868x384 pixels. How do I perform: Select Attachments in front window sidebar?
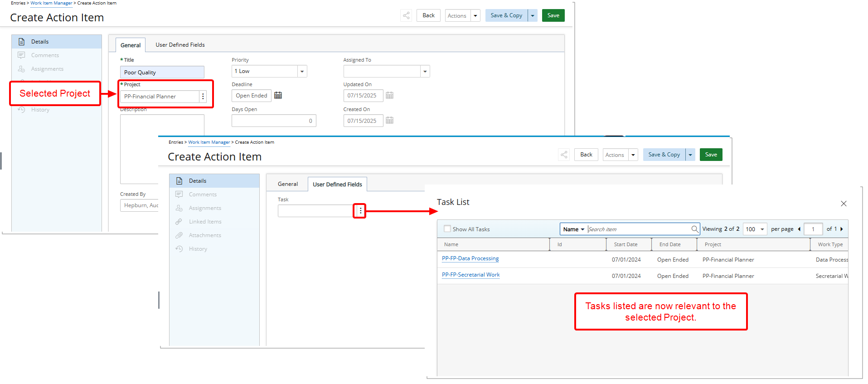[214, 235]
